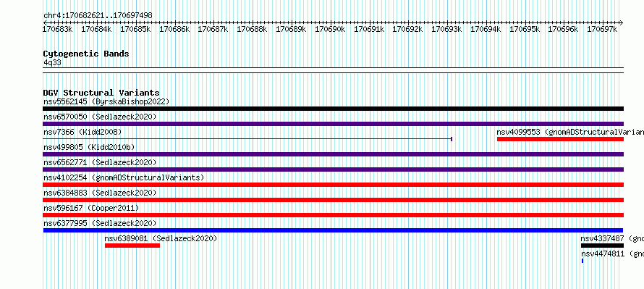The image size is (644, 289).
Task: Click the nsv6570050 purple variant bar
Action: (x=333, y=124)
